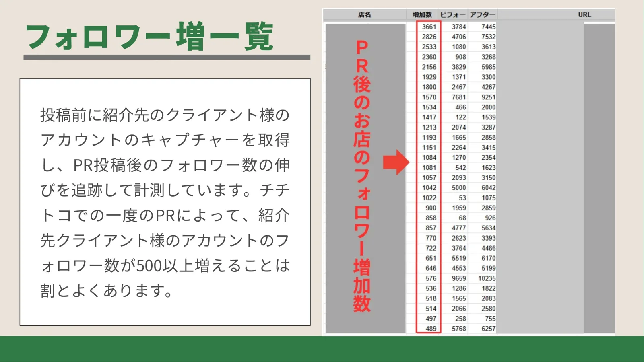Select the after value 7445

click(x=488, y=27)
